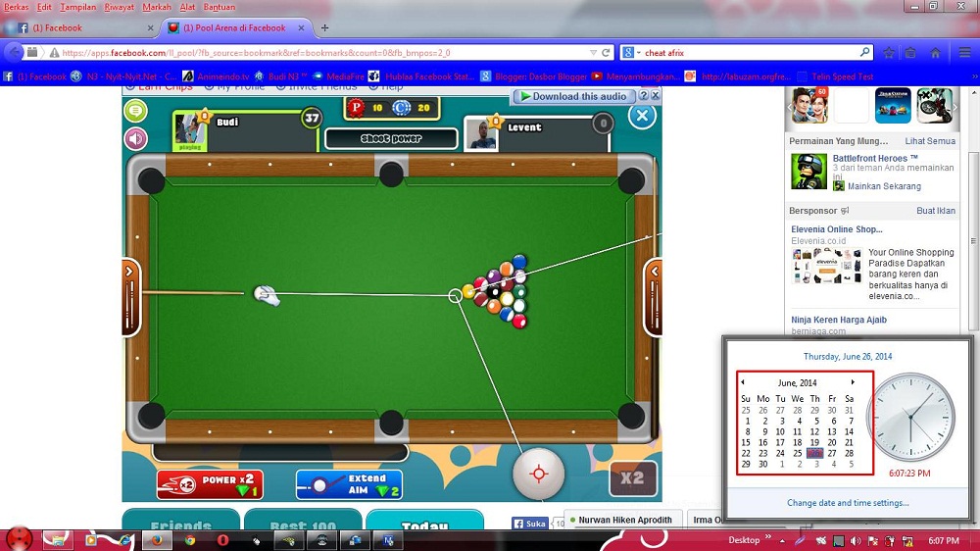This screenshot has width=980, height=551.
Task: Activate the Power x2 booster
Action: (x=210, y=484)
